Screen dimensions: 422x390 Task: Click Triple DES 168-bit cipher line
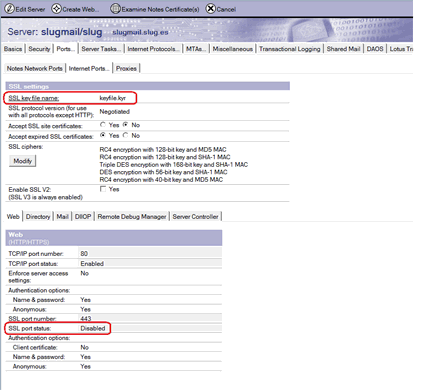(x=174, y=165)
